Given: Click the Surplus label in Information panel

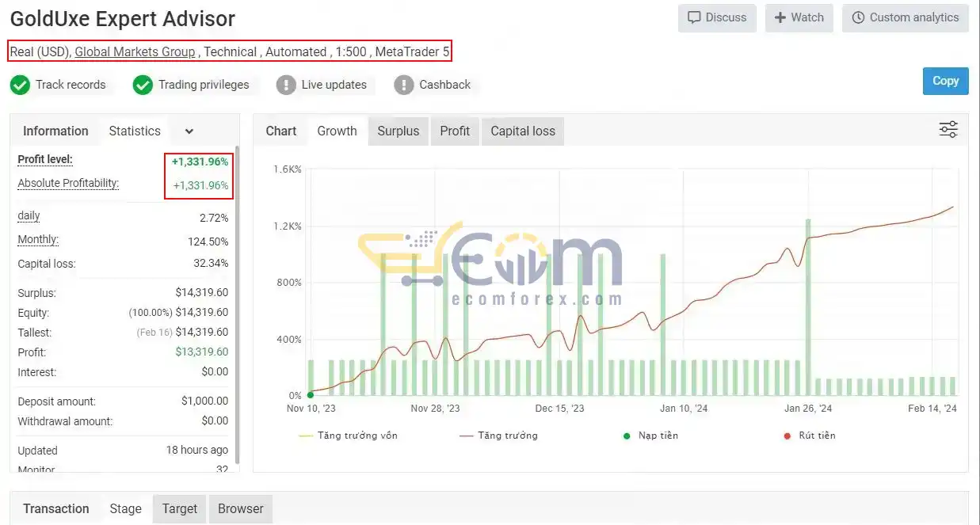Looking at the screenshot, I should pos(36,293).
